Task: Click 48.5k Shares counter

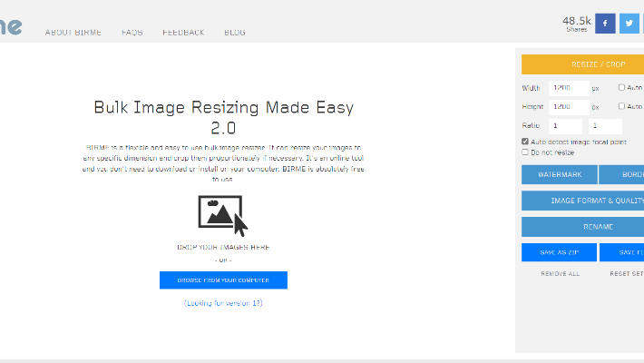Action: (577, 24)
